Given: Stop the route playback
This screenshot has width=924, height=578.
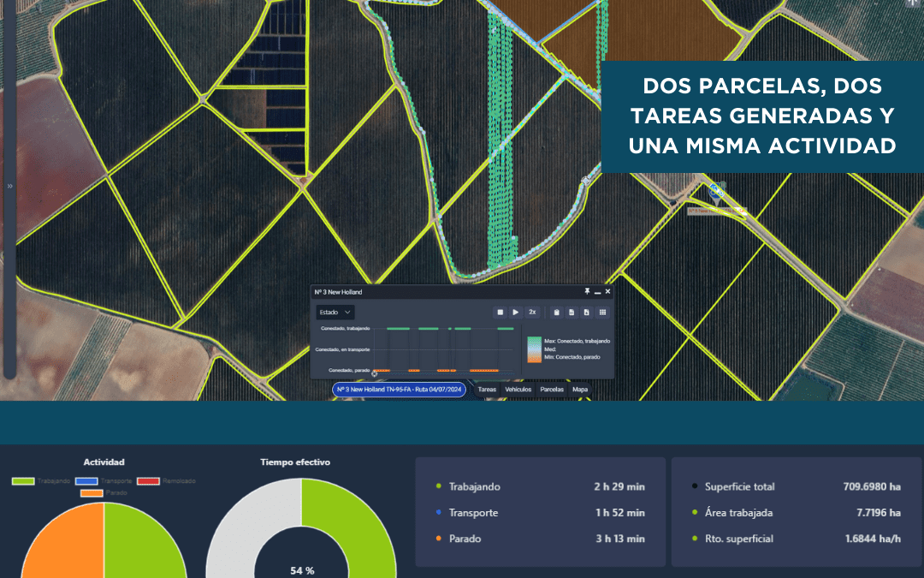Looking at the screenshot, I should (x=500, y=312).
